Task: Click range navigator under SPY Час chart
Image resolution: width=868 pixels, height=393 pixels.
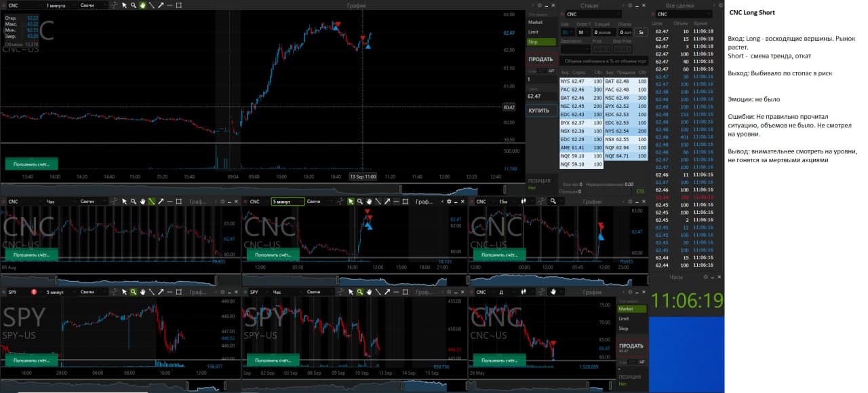Action: tap(355, 386)
